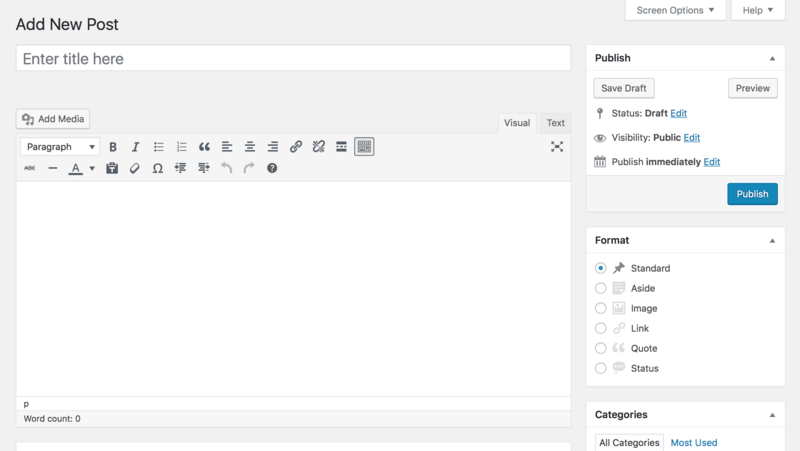Choose the Image post format

click(600, 308)
